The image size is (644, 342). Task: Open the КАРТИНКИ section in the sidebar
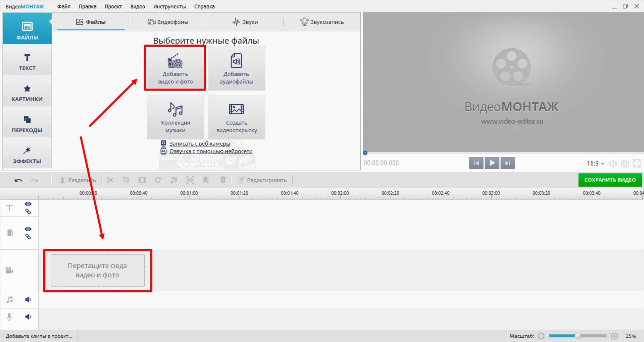click(x=27, y=93)
